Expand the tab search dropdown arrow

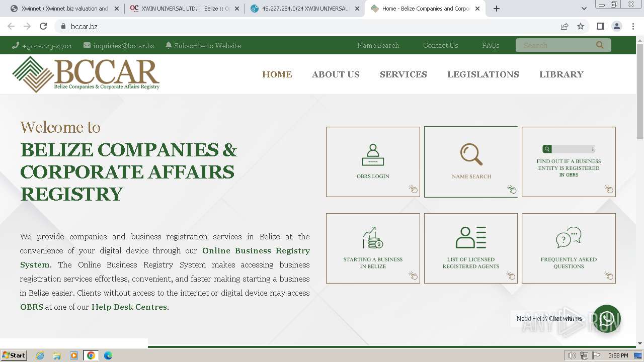pyautogui.click(x=584, y=9)
